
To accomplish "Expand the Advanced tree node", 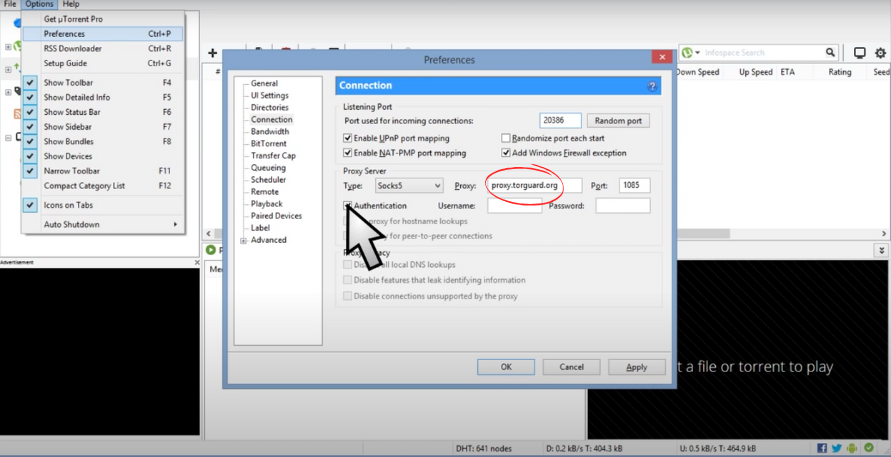I will pos(244,240).
